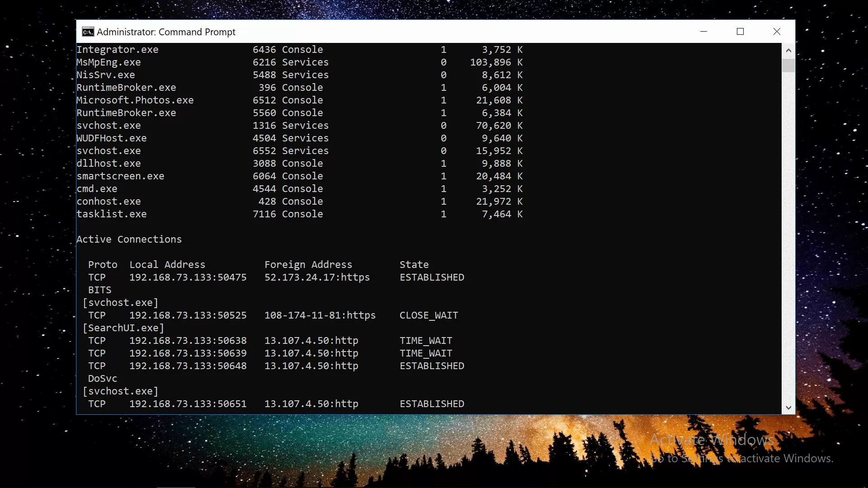Click the close button on Command Prompt

coord(777,31)
